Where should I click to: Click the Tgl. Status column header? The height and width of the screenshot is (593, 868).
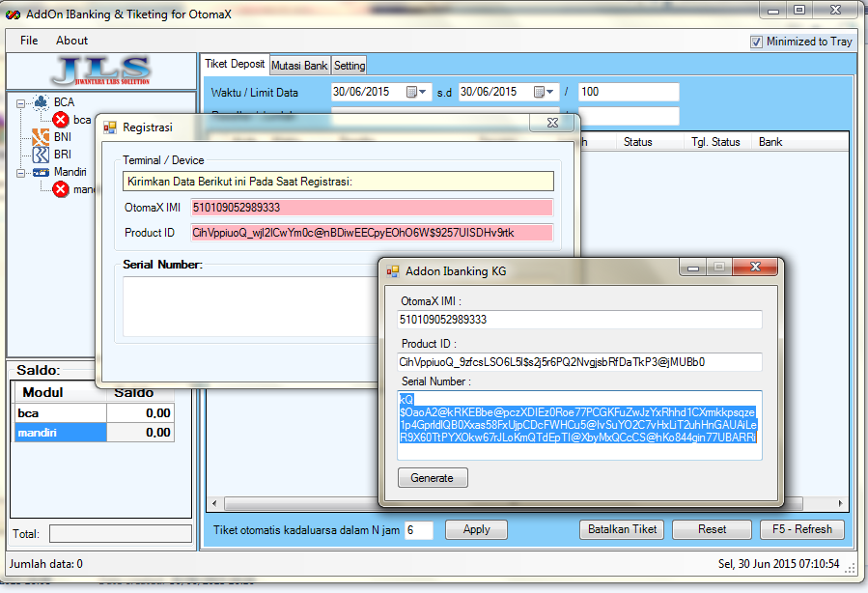[715, 142]
